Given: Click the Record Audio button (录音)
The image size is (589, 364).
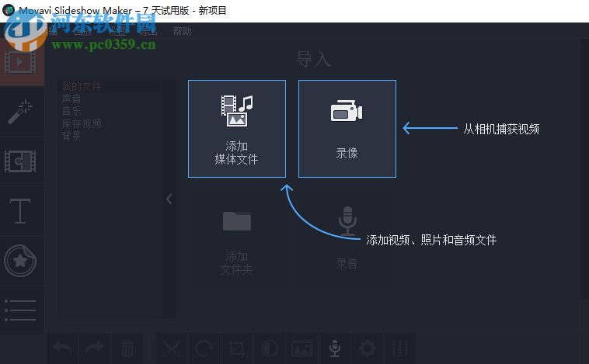Looking at the screenshot, I should [x=347, y=239].
